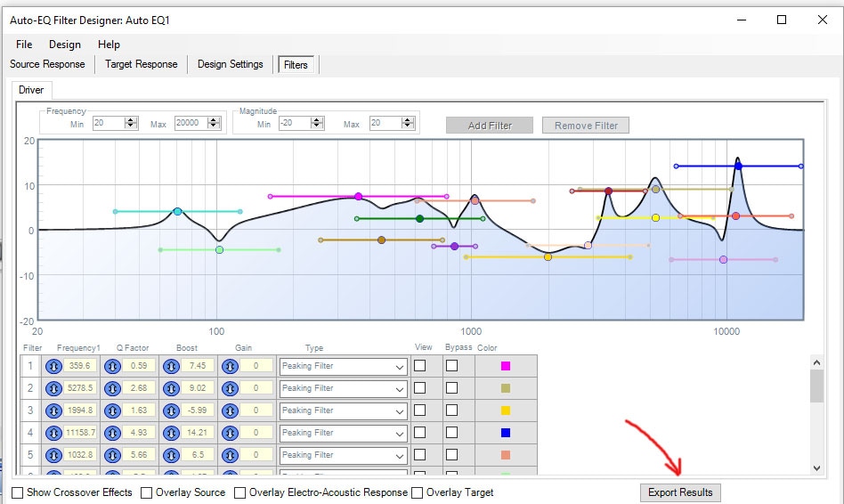Click filter list scrollbar down arrow
Image resolution: width=844 pixels, height=504 pixels.
(x=816, y=467)
